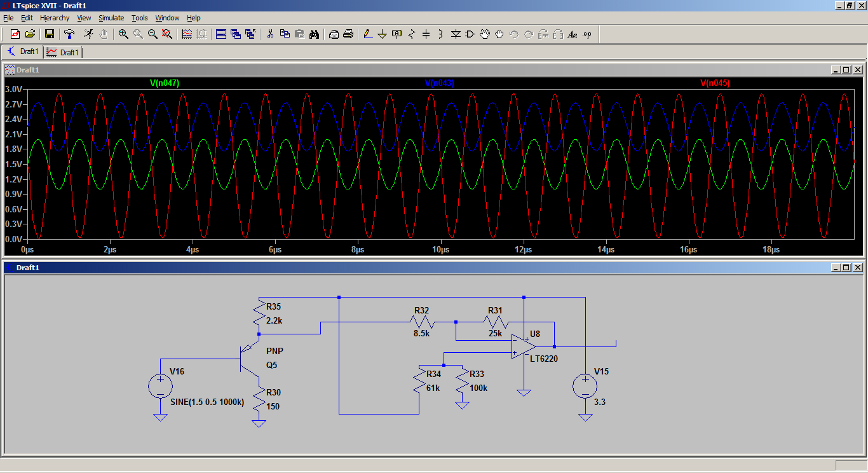
Task: Open the Simulate menu
Action: [111, 18]
